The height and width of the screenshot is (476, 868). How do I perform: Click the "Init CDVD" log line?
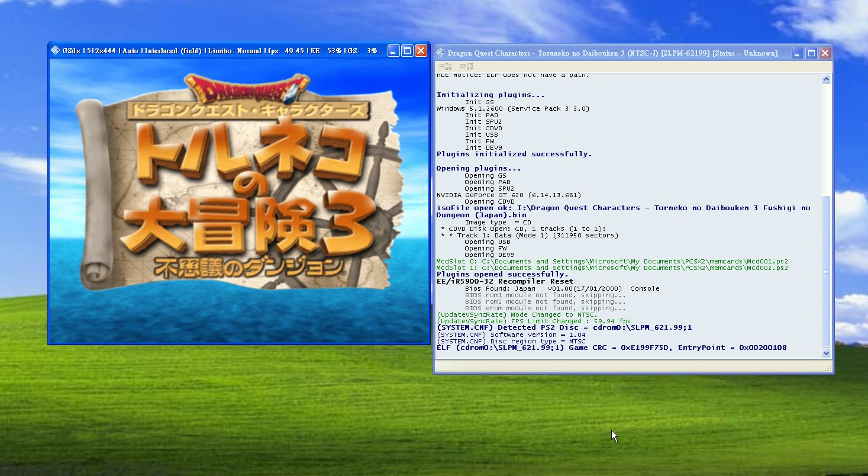pyautogui.click(x=483, y=128)
